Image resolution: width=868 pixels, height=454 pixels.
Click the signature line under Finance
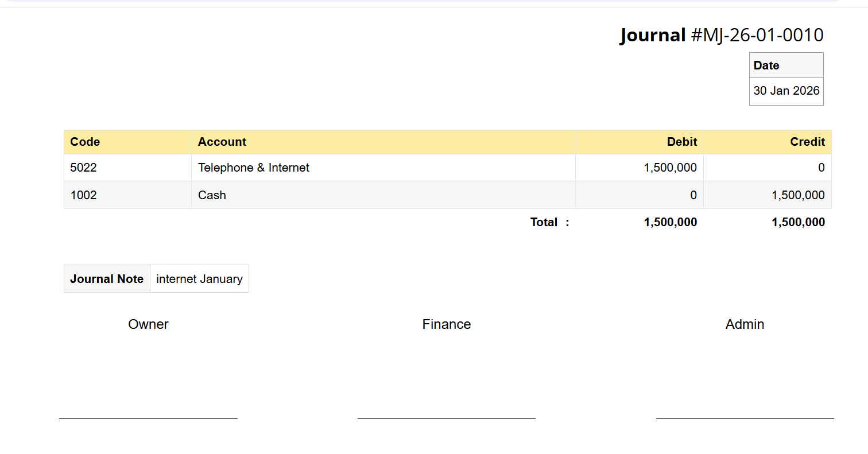[x=446, y=418]
